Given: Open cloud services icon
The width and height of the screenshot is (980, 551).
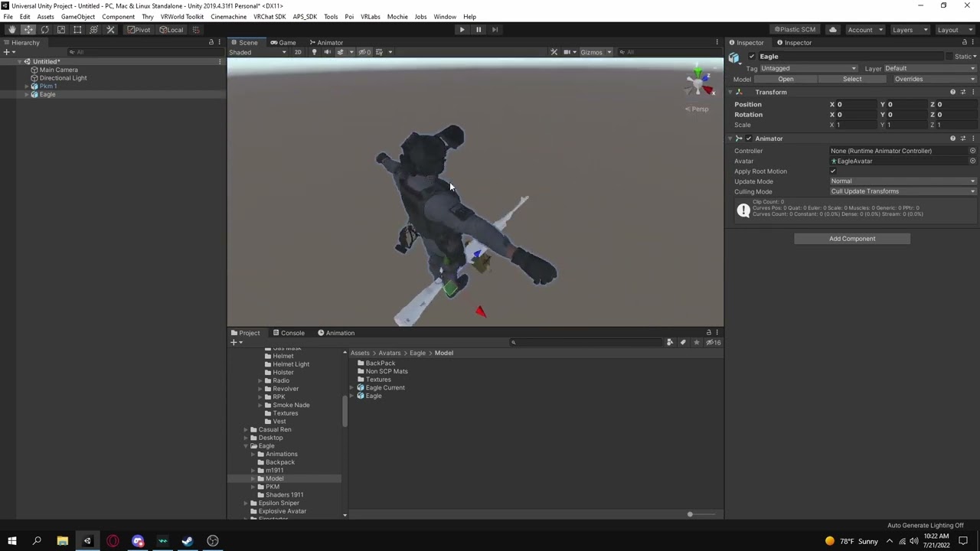Looking at the screenshot, I should pos(832,30).
